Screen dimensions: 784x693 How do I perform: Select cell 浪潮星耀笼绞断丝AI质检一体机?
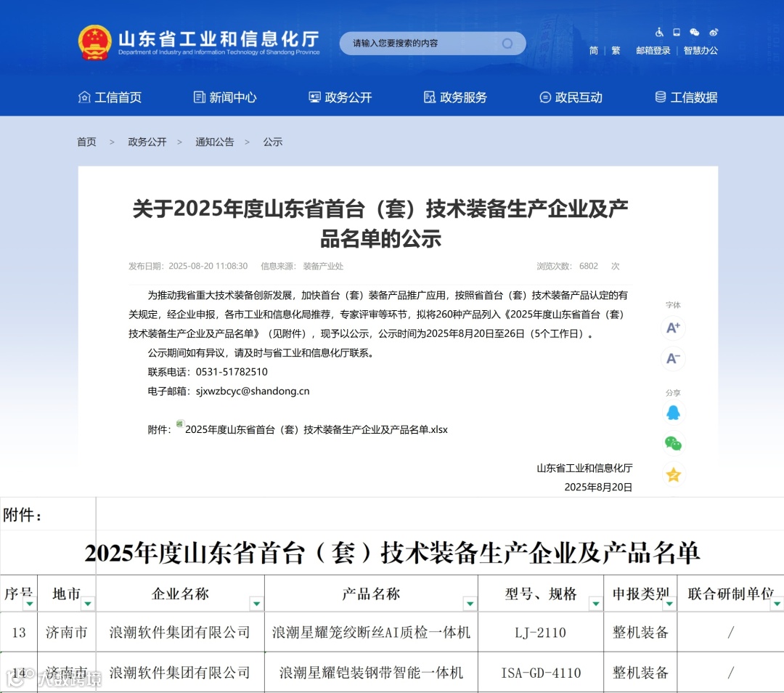[x=371, y=633]
